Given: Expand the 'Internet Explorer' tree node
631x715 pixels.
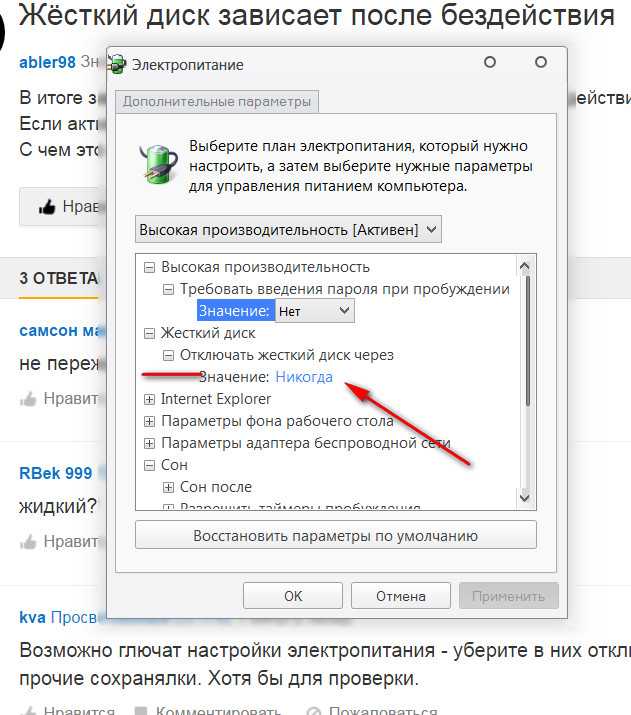Looking at the screenshot, I should (x=150, y=399).
